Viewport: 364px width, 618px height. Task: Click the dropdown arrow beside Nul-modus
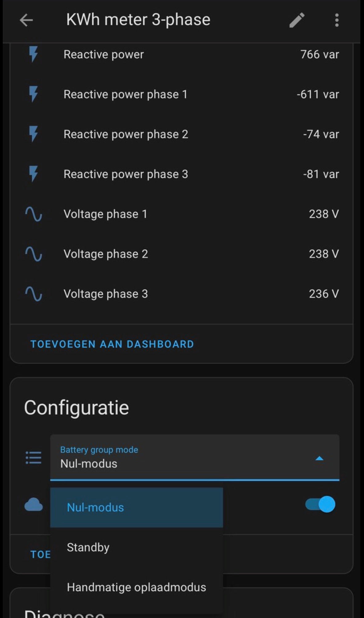coord(319,458)
